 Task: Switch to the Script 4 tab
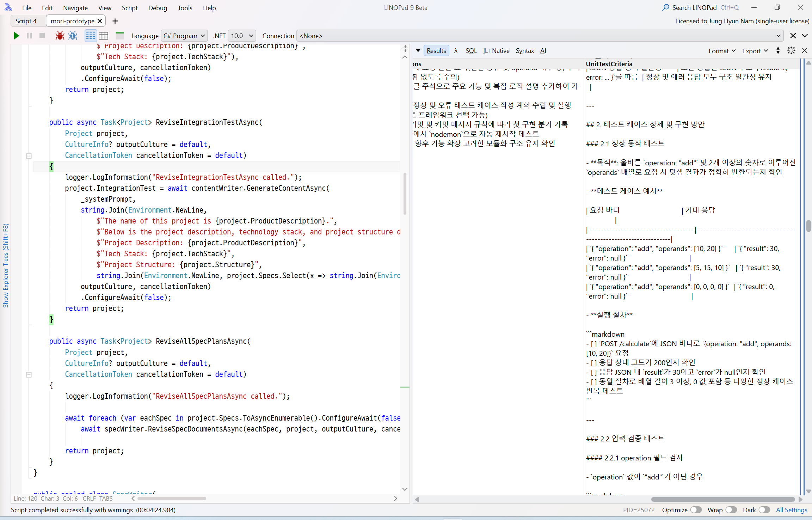click(x=26, y=21)
